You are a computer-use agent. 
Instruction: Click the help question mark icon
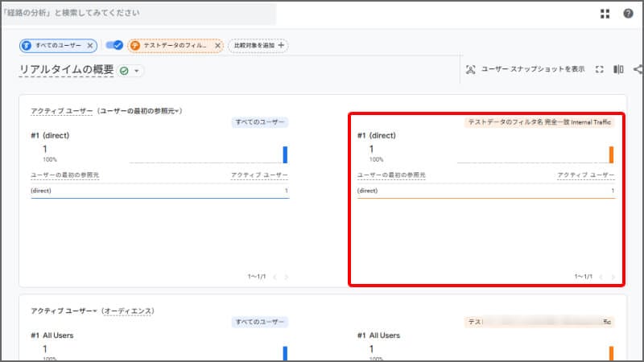[x=628, y=14]
